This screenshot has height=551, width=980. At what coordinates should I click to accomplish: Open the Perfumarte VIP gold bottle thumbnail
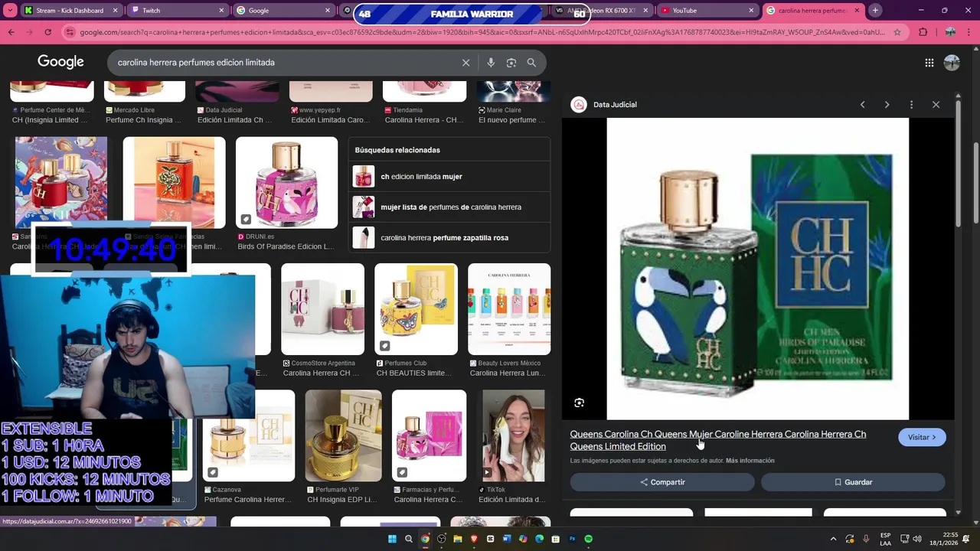point(343,435)
